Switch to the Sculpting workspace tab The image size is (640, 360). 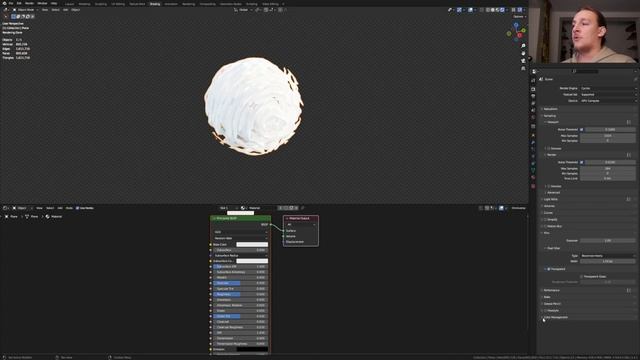101,4
